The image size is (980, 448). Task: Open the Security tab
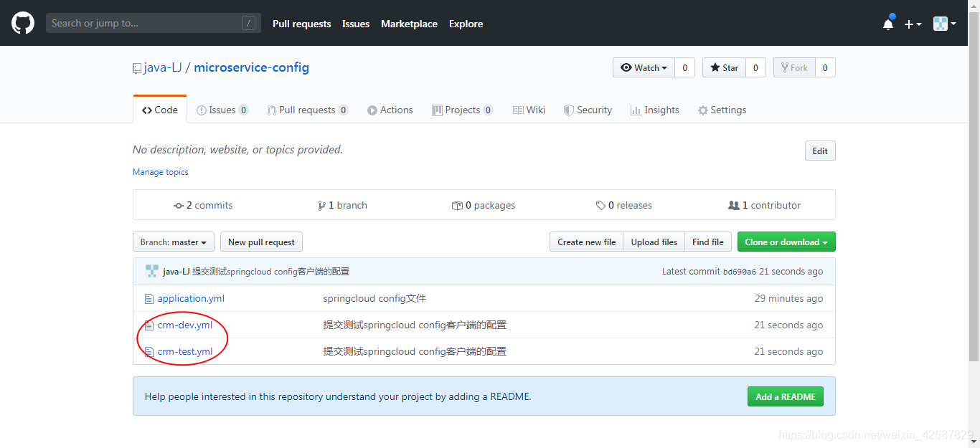588,110
